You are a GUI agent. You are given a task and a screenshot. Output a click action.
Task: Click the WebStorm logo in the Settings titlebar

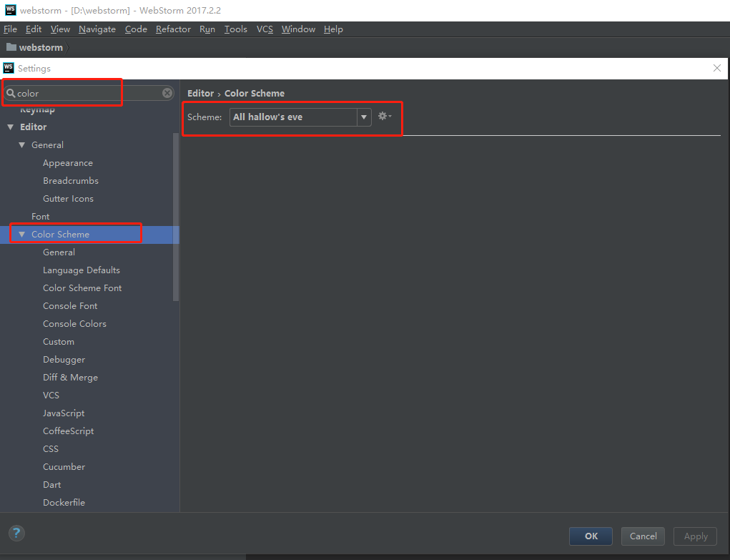9,68
